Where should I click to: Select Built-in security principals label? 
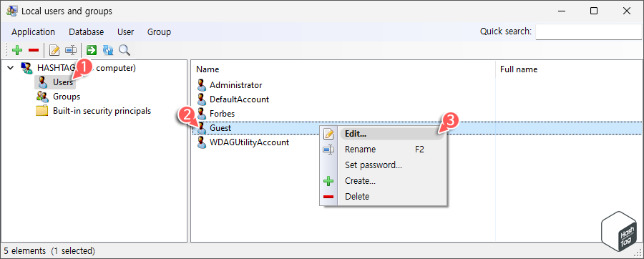click(102, 111)
